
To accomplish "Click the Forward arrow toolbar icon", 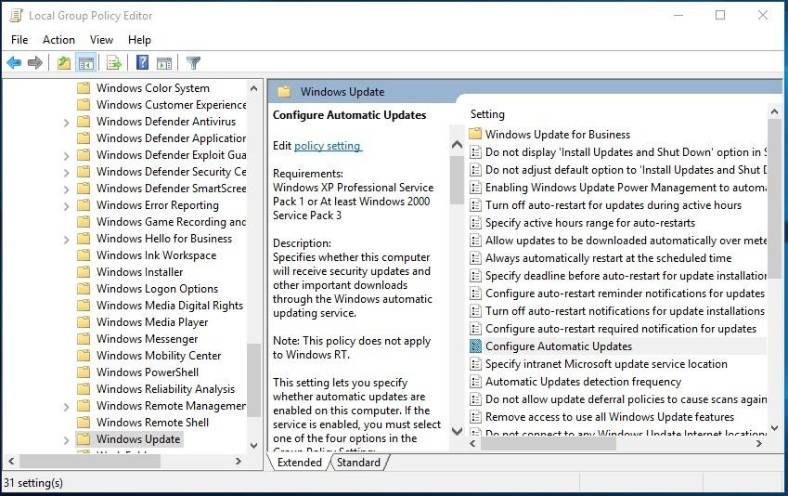I will click(x=35, y=63).
